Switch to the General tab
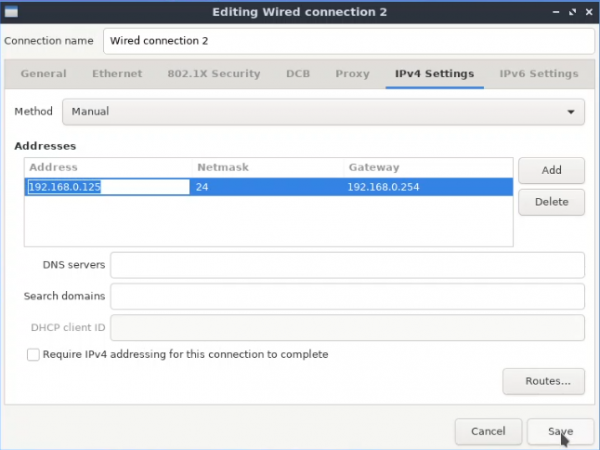600x450 pixels. click(x=44, y=73)
